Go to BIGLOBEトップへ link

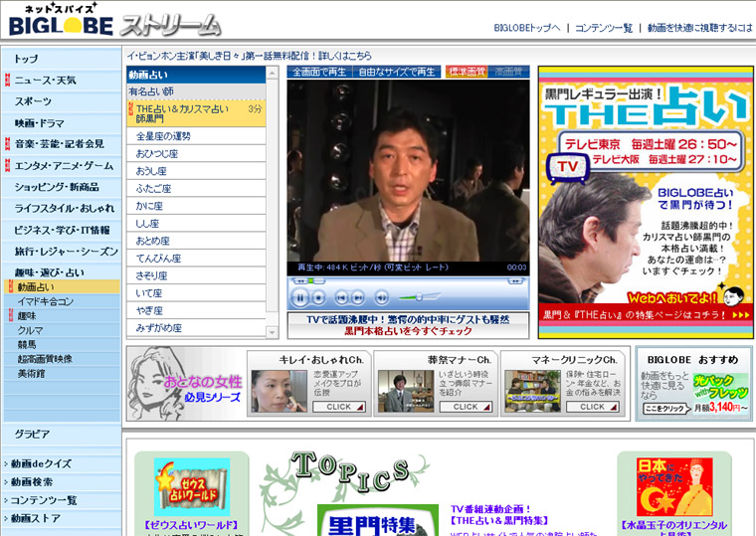[x=527, y=28]
